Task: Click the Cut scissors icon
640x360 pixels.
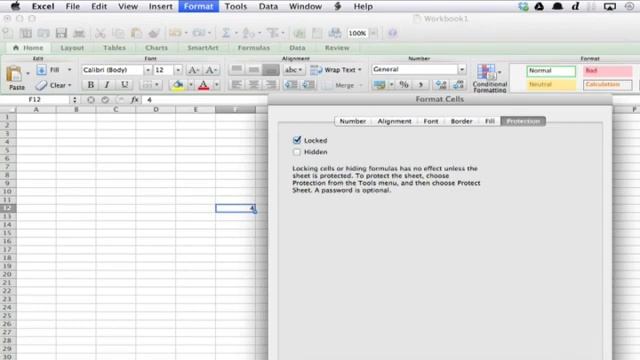Action: click(x=100, y=33)
